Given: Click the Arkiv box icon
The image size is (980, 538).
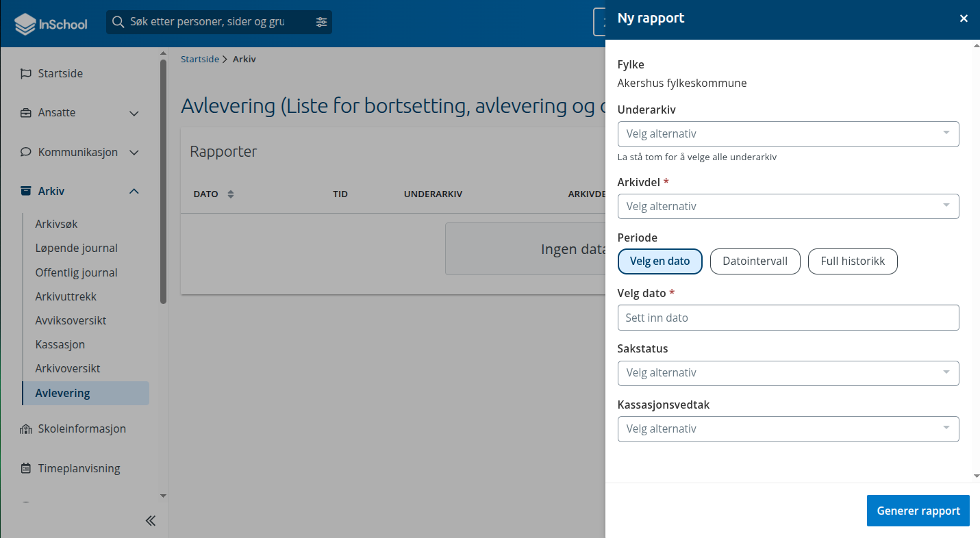Looking at the screenshot, I should [x=26, y=191].
